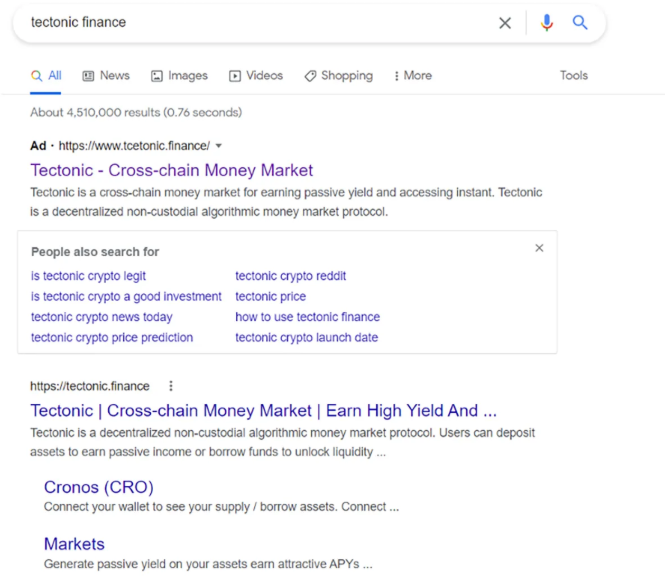The height and width of the screenshot is (577, 665).
Task: Switch to the Images tab
Action: coord(179,76)
